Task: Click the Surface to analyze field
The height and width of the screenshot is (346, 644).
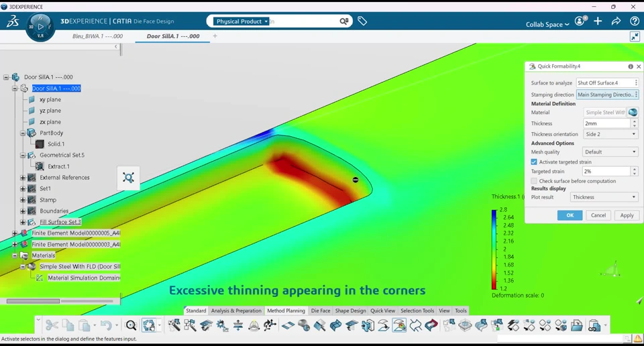Action: [x=607, y=83]
